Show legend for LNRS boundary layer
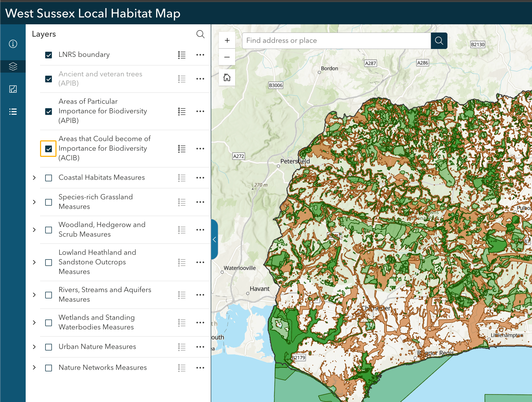 [x=182, y=55]
